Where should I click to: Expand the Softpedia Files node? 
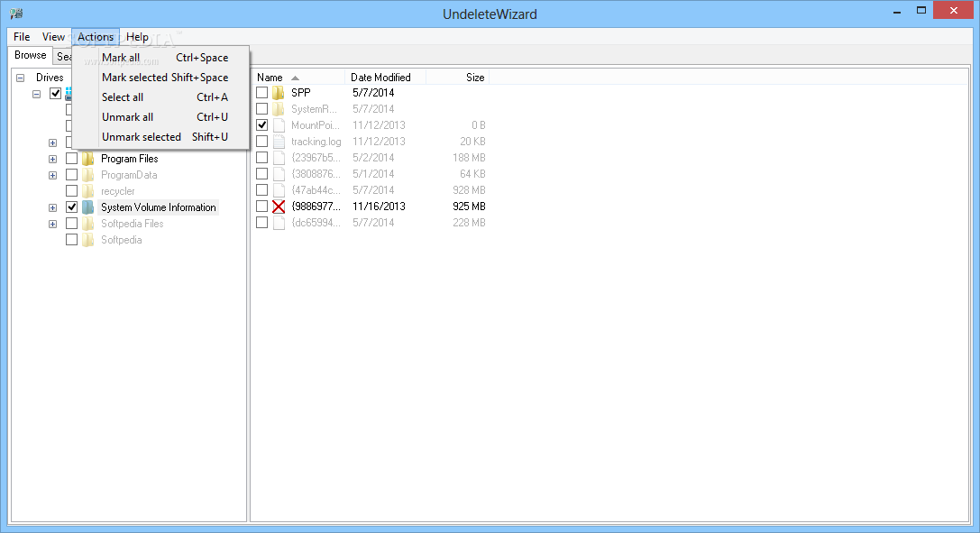pyautogui.click(x=53, y=225)
